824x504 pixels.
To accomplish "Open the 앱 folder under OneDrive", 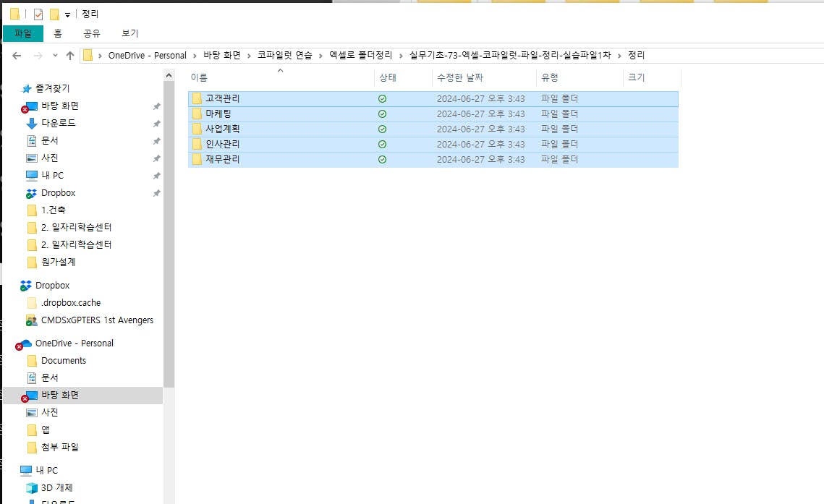I will point(45,430).
